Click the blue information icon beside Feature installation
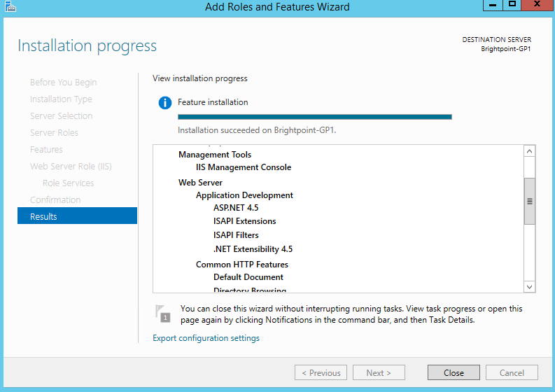Screen dimensions: 555x392 [x=164, y=103]
